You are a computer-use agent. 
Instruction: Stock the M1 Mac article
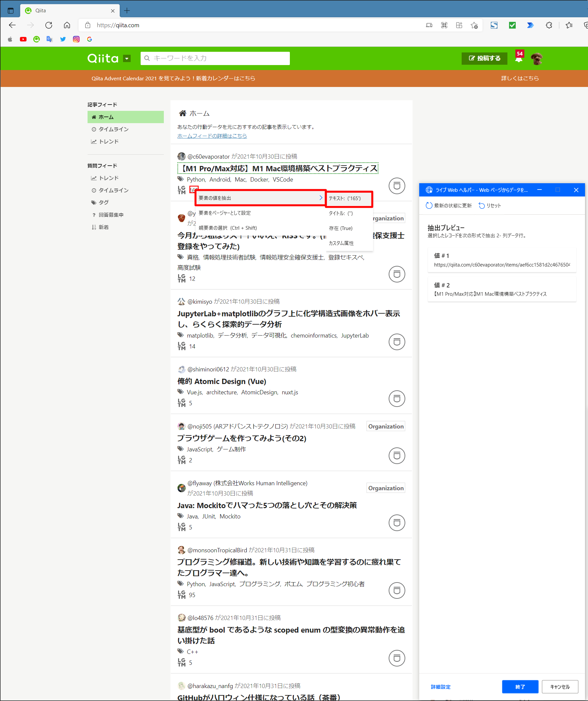[397, 186]
